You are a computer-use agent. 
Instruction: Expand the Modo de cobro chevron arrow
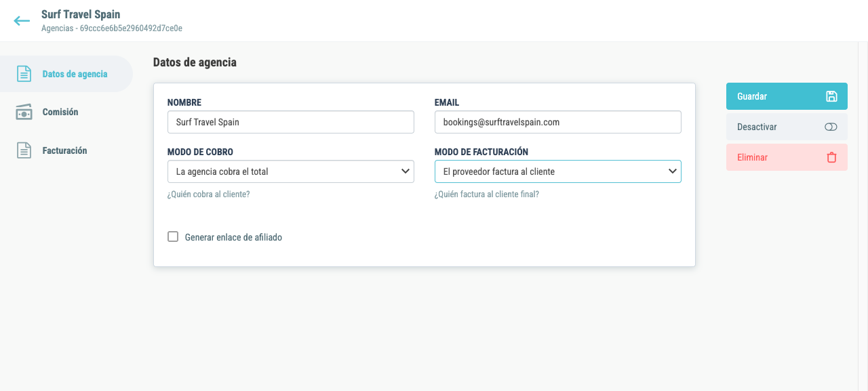point(406,171)
